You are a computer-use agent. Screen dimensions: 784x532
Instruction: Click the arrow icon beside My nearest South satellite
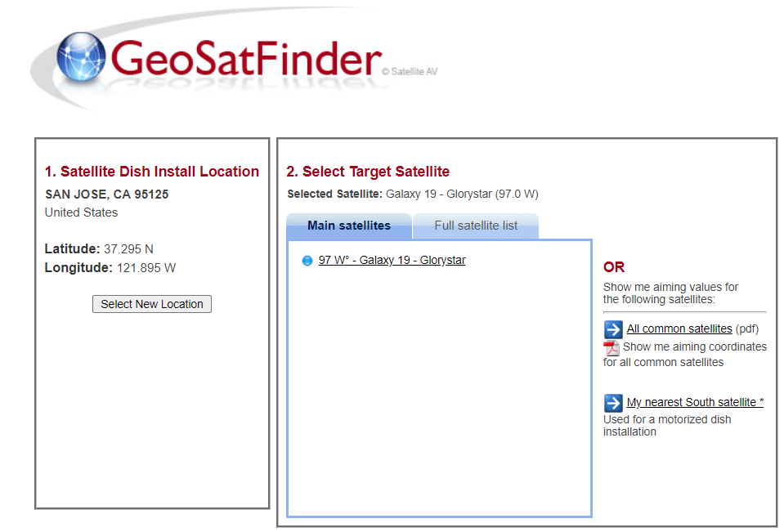click(x=613, y=403)
